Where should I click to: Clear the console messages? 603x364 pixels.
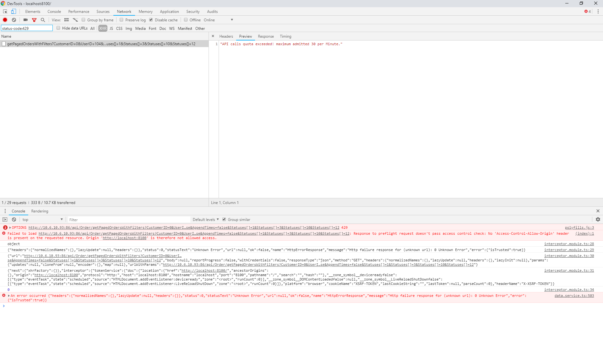(14, 219)
